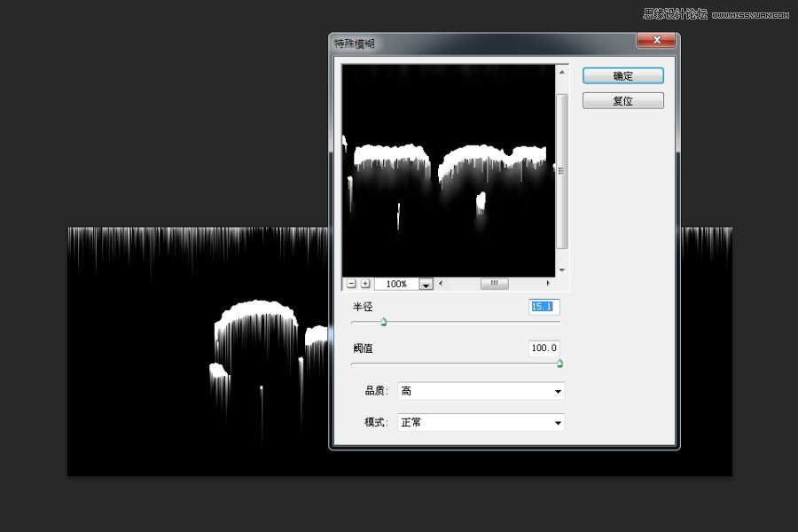
Task: Open the 品质 quality dropdown
Action: [481, 391]
